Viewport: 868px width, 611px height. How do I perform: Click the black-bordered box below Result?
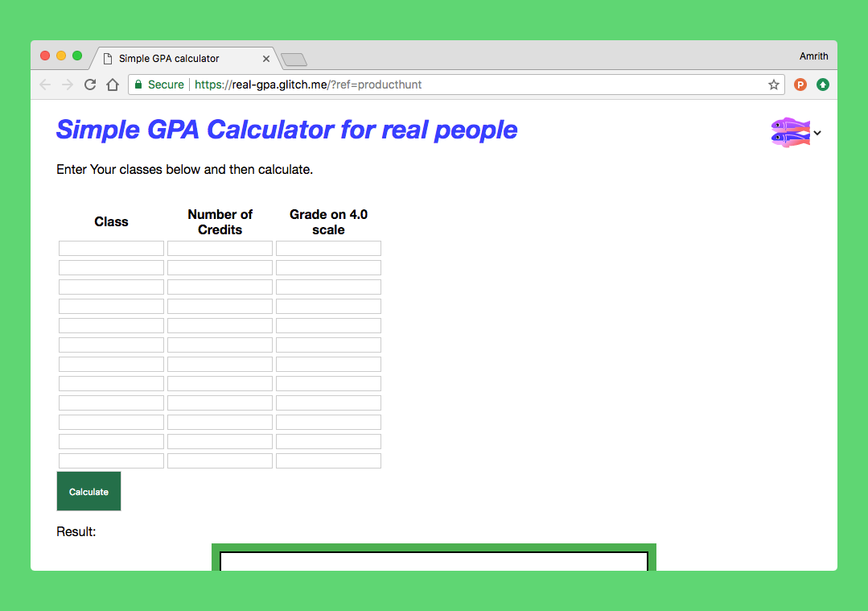(x=434, y=562)
